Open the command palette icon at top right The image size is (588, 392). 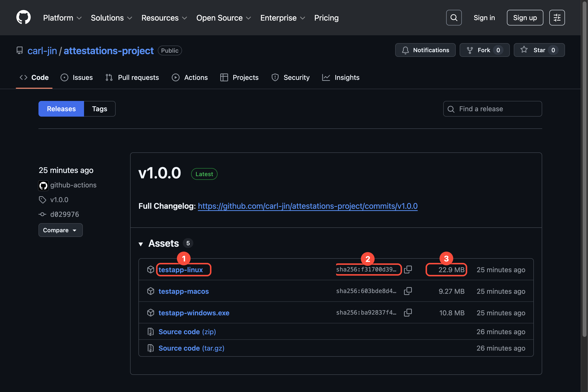[x=557, y=17]
